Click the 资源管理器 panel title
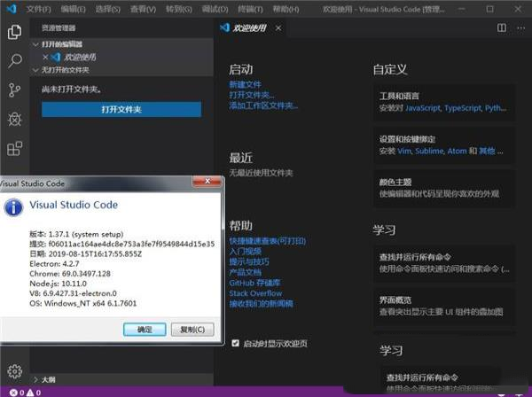 (x=59, y=27)
